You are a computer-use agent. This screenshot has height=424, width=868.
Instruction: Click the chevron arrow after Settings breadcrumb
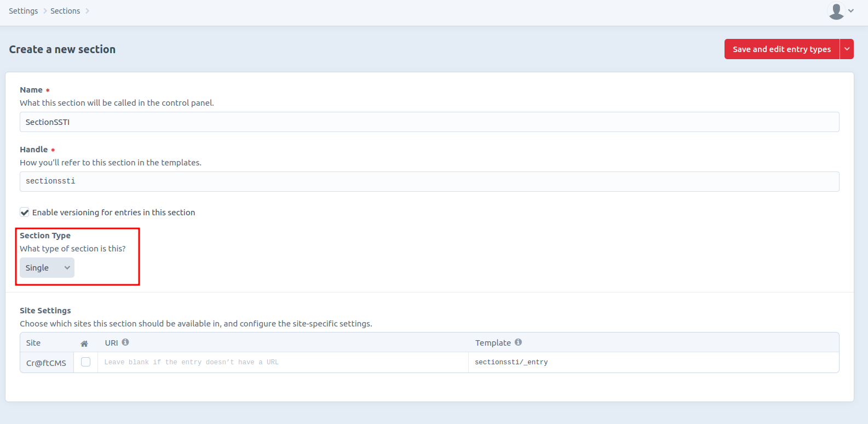(x=45, y=11)
